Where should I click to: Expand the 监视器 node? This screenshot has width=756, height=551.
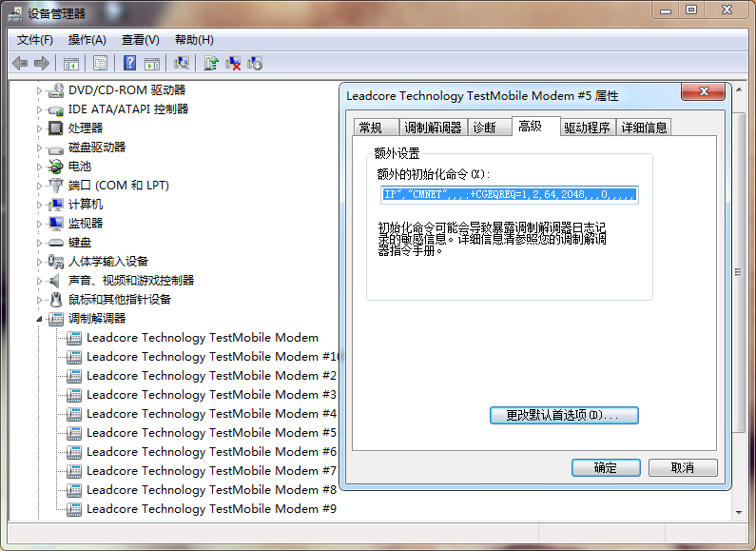(40, 224)
